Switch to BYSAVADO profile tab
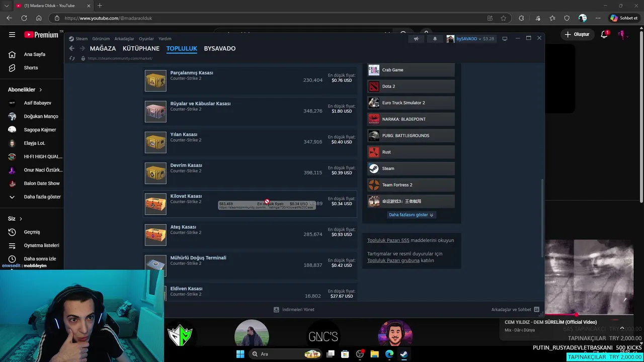The height and width of the screenshot is (362, 644). point(219,48)
